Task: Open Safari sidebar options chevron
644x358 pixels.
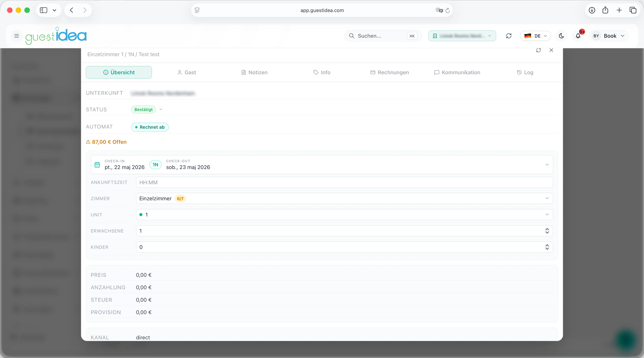Action: point(54,10)
